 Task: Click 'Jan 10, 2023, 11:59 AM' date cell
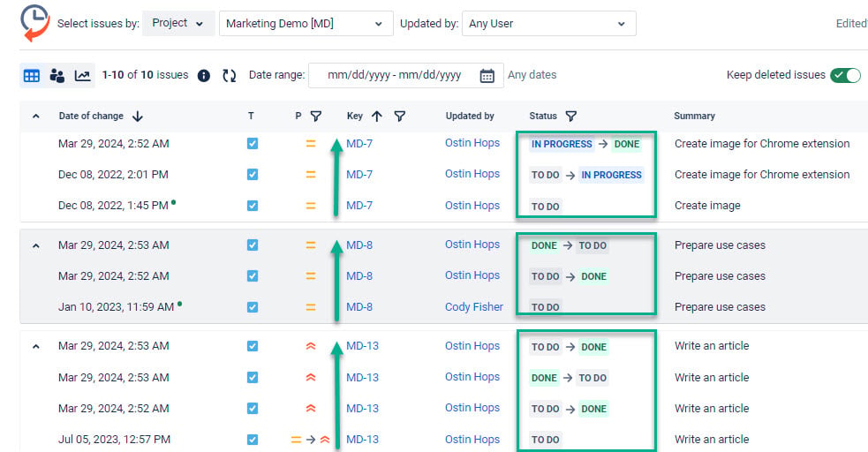point(117,307)
